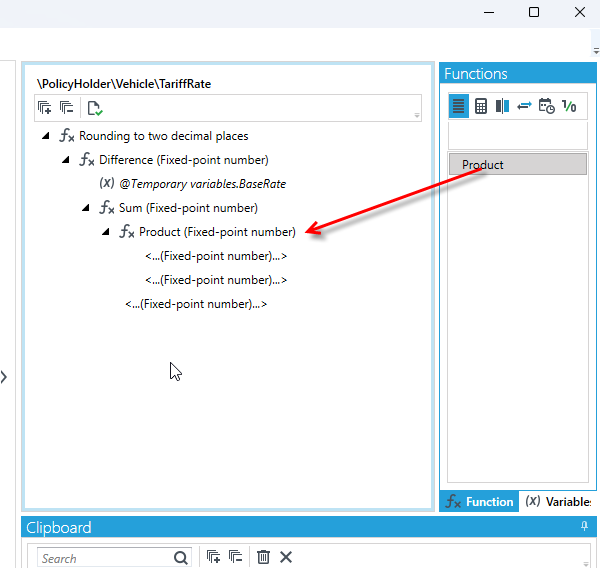This screenshot has height=568, width=600.
Task: Open Clipboard toolbar overflow arrow
Action: click(x=586, y=564)
